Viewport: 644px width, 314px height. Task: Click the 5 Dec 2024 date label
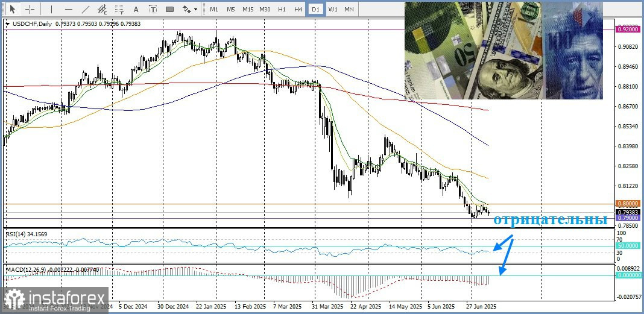click(133, 307)
